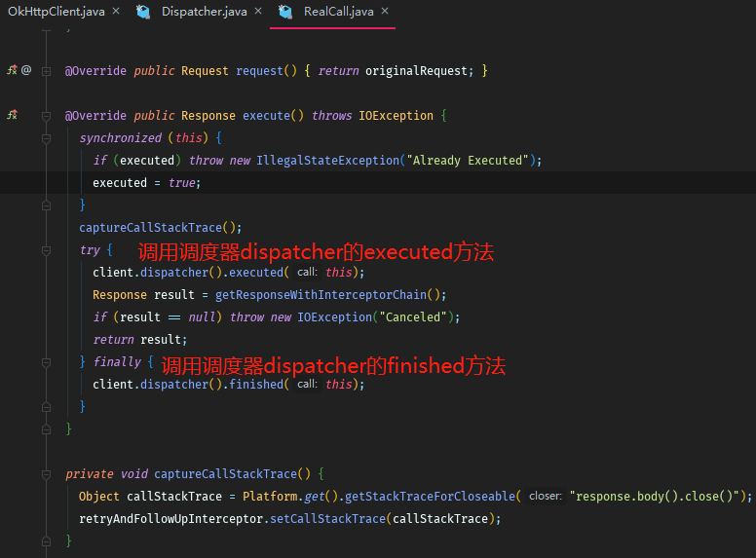Image resolution: width=756 pixels, height=558 pixels.
Task: Click the IOException in the throws clause
Action: tap(396, 116)
